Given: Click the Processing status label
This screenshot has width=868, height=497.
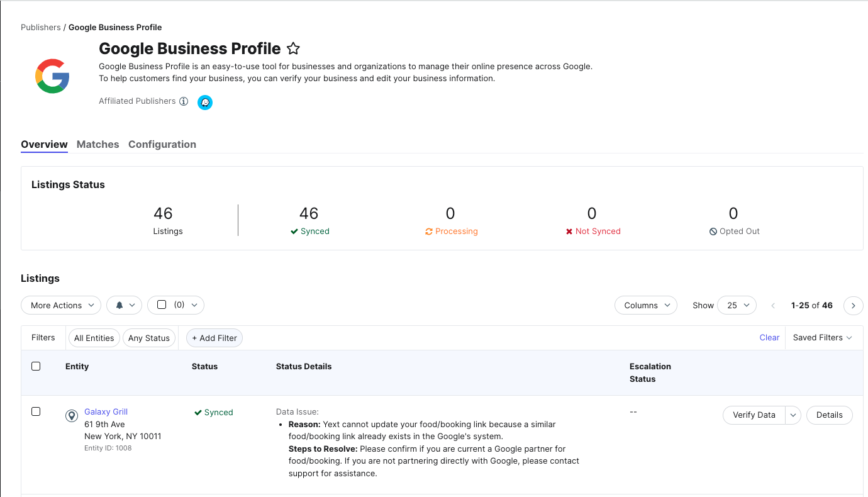Looking at the screenshot, I should point(451,232).
